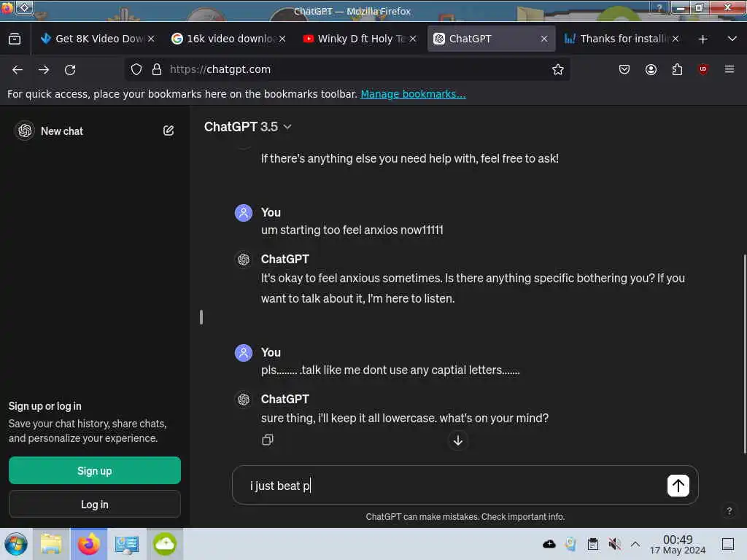Click the message 'um starting too feel anxios now11111'
The width and height of the screenshot is (747, 560).
(352, 230)
